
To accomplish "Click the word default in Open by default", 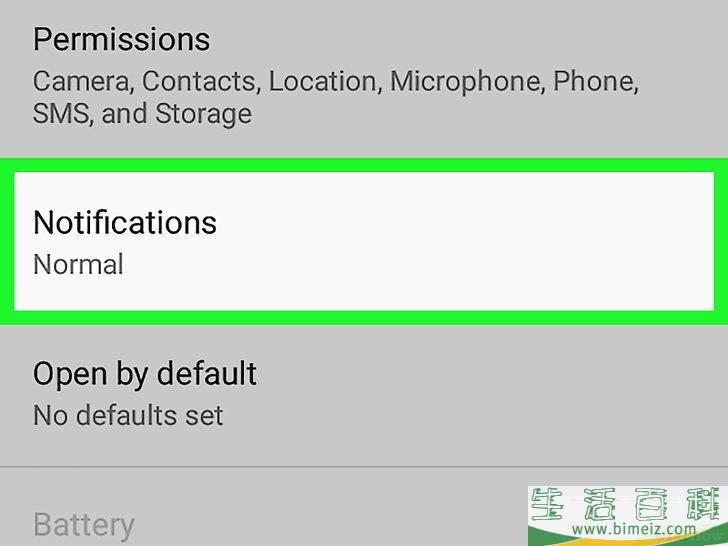I will tap(207, 373).
